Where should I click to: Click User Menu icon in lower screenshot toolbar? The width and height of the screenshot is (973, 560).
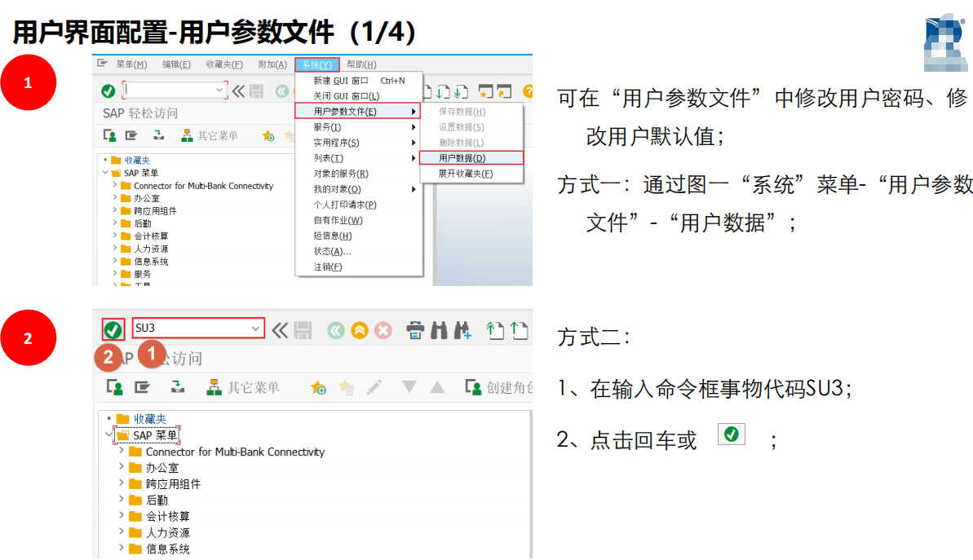(x=115, y=387)
